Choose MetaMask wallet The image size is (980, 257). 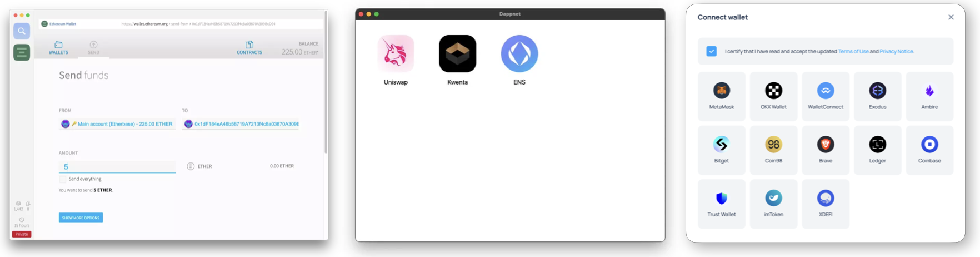point(722,96)
